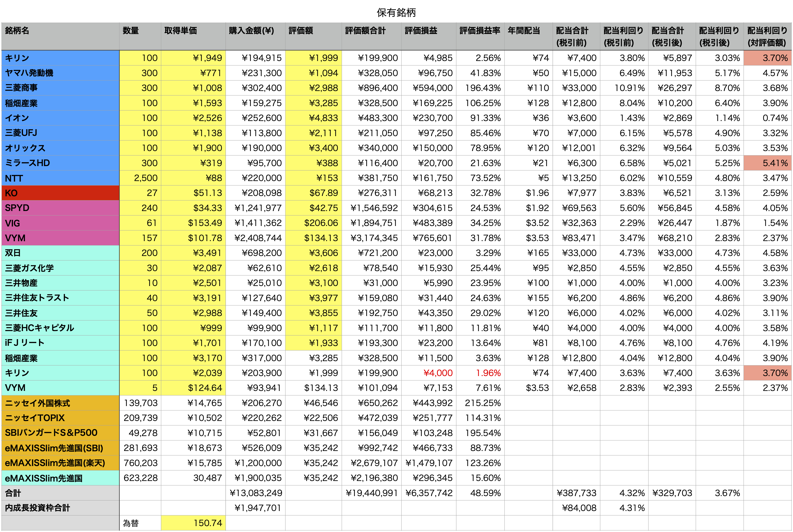Select the 48.59% total return cell
The width and height of the screenshot is (793, 532).
click(480, 493)
